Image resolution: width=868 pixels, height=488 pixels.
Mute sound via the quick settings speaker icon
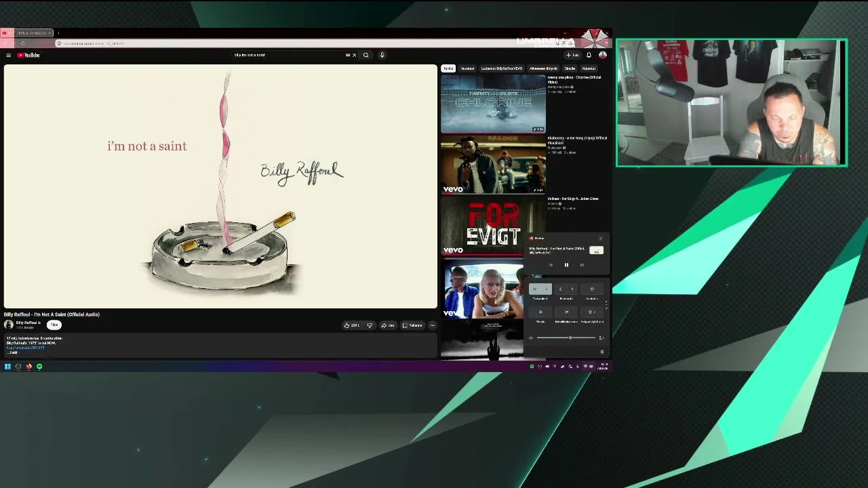(x=531, y=338)
